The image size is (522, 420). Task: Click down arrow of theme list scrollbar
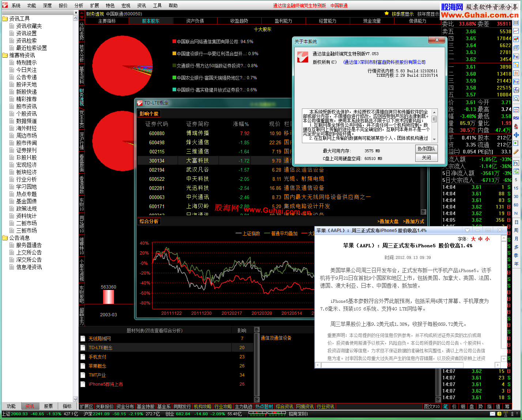pyautogui.click(x=257, y=399)
